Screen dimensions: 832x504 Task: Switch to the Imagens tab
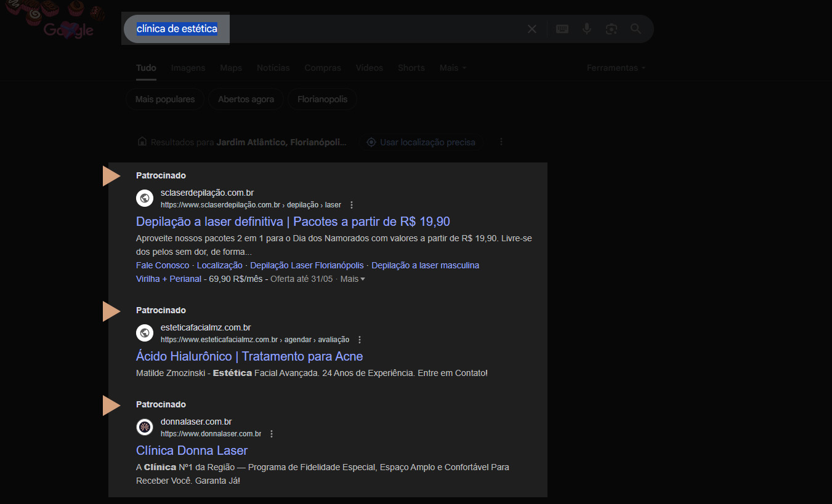coord(188,68)
